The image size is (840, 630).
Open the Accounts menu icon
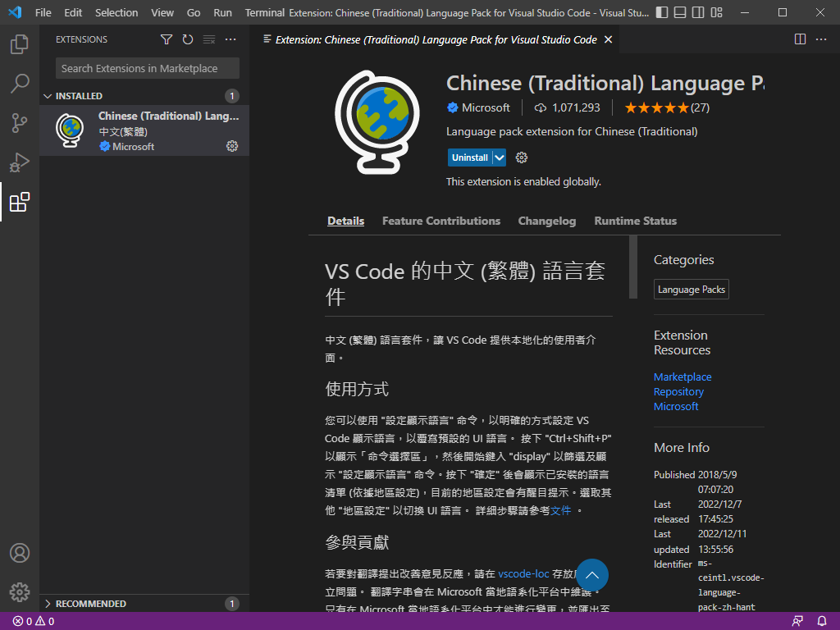(20, 553)
